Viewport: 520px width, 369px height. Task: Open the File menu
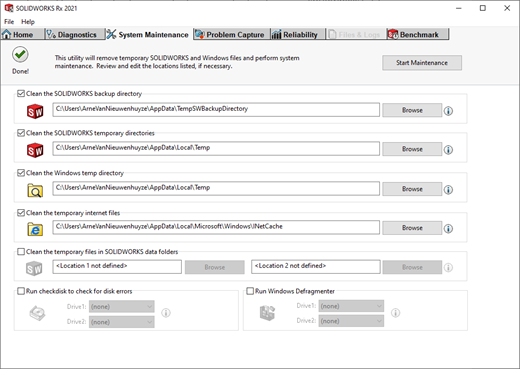[9, 22]
